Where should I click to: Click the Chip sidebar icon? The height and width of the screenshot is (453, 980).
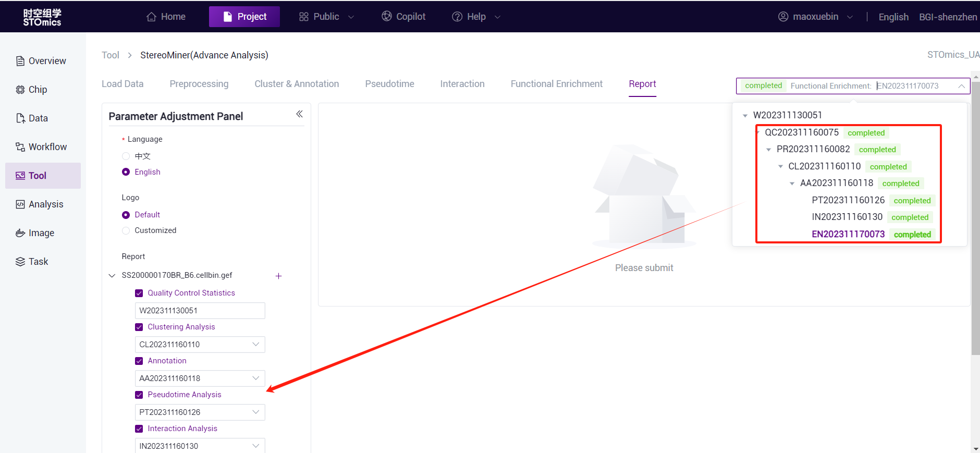pos(20,90)
